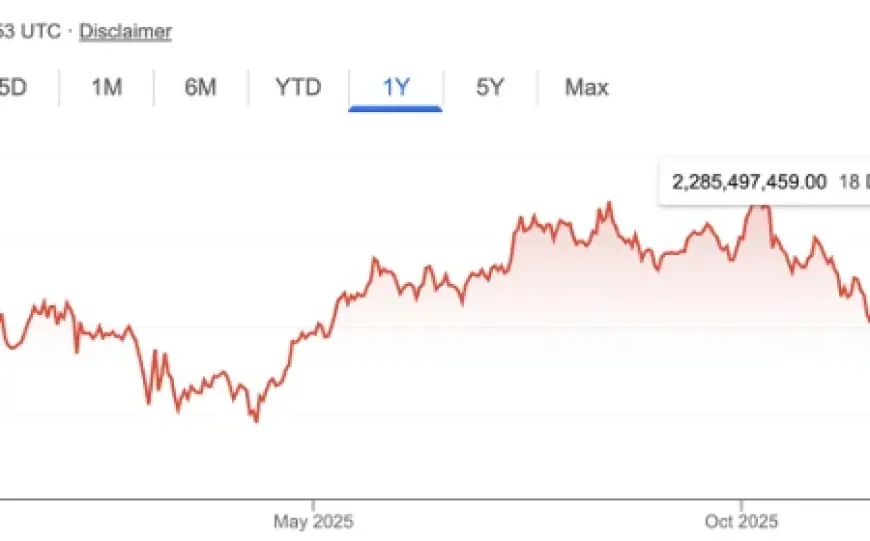Click the Oct 2025 axis label
Viewport: 870px width, 541px height.
741,521
